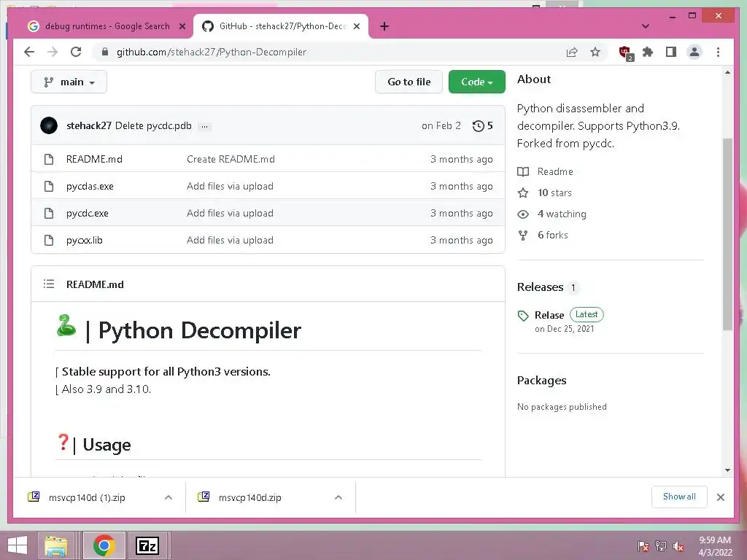The height and width of the screenshot is (560, 747).
Task: Expand the commit details ellipsis
Action: (204, 126)
